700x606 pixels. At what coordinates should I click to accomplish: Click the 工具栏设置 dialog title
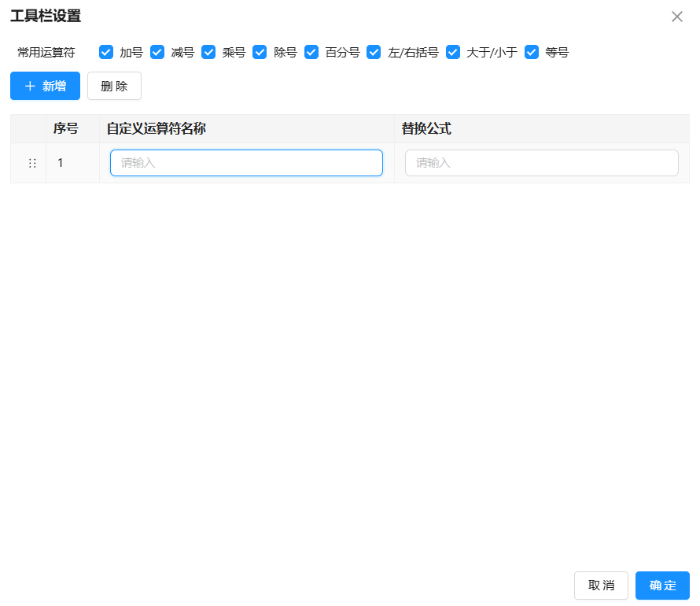(46, 16)
